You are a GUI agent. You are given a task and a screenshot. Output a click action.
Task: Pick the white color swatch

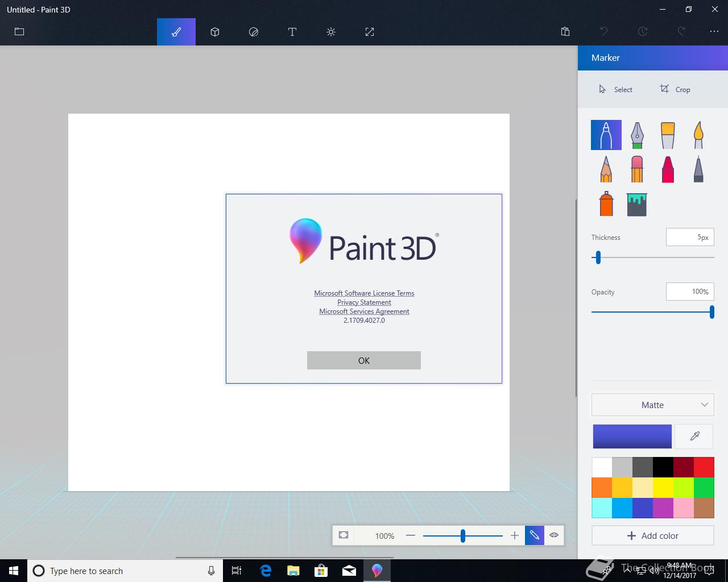pyautogui.click(x=602, y=467)
